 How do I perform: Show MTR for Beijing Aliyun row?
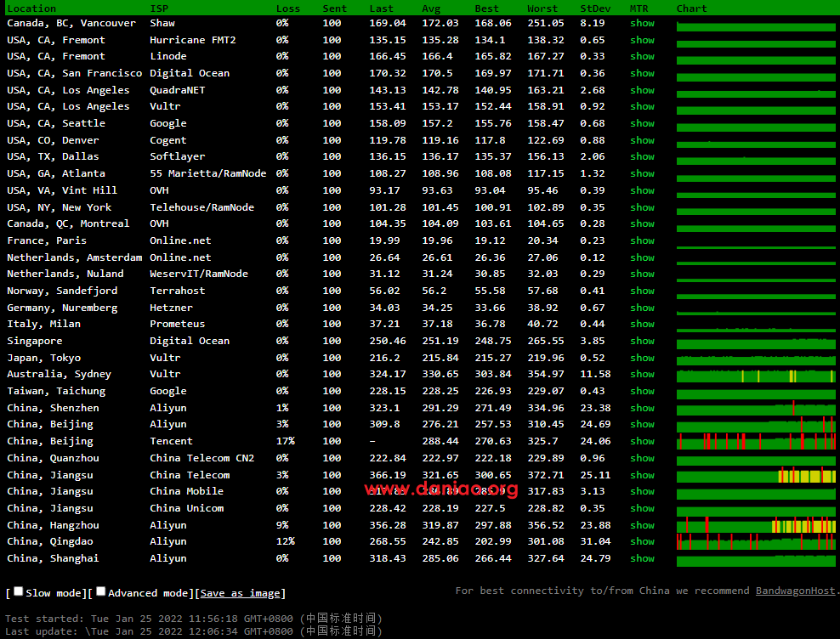point(642,424)
